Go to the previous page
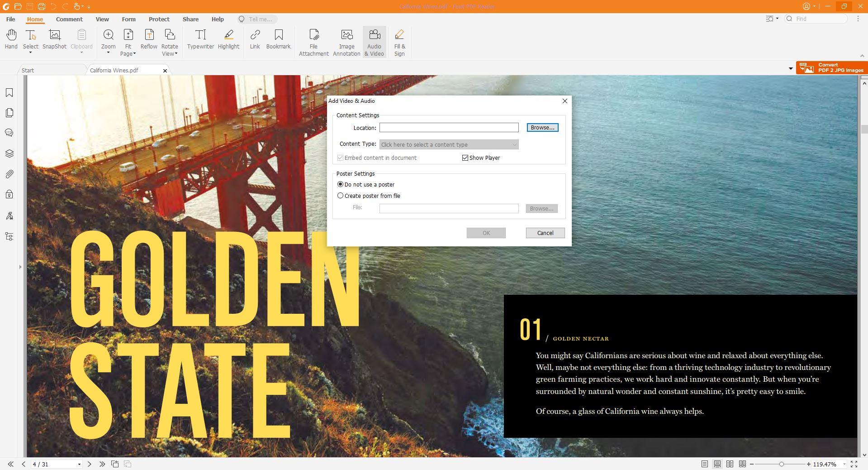This screenshot has width=868, height=470. point(24,464)
